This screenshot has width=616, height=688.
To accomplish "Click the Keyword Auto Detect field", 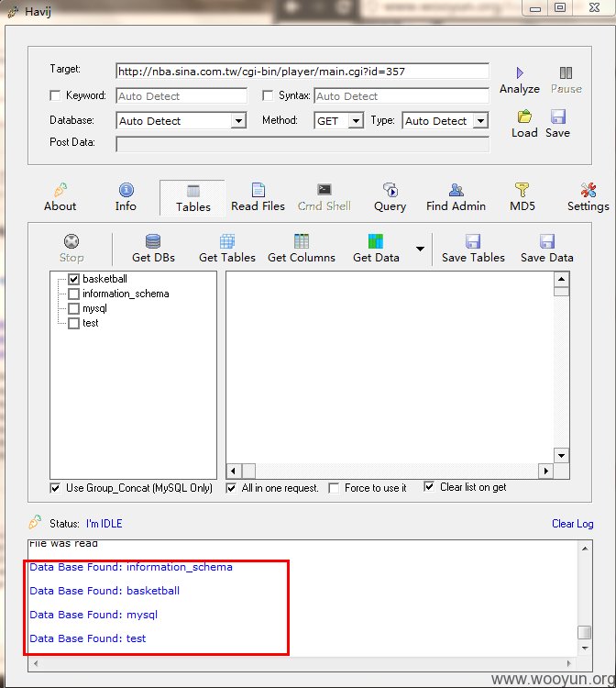I will 181,96.
